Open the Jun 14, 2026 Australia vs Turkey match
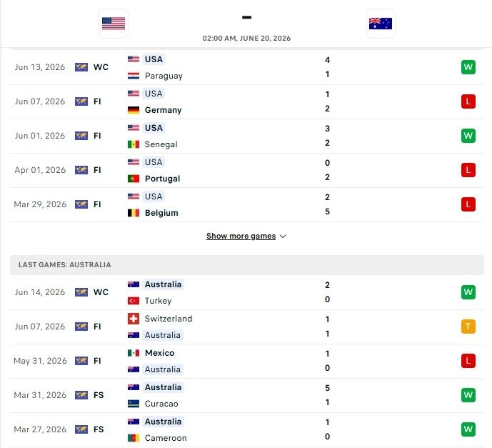 pos(247,292)
